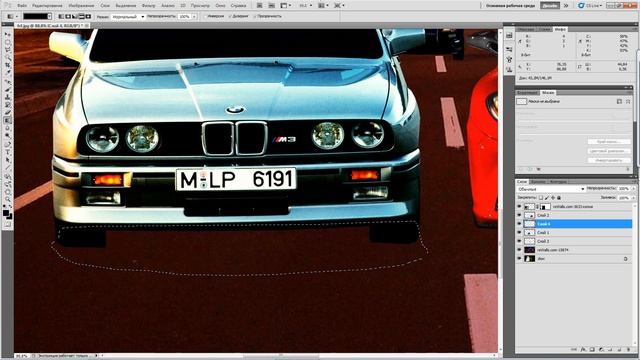Create a new layer
The image size is (640, 360).
click(619, 349)
